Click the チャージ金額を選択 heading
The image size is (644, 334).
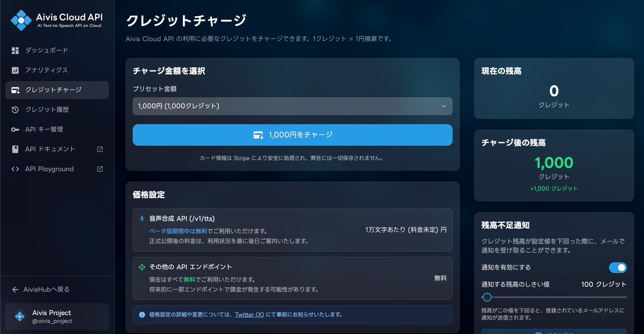(169, 71)
